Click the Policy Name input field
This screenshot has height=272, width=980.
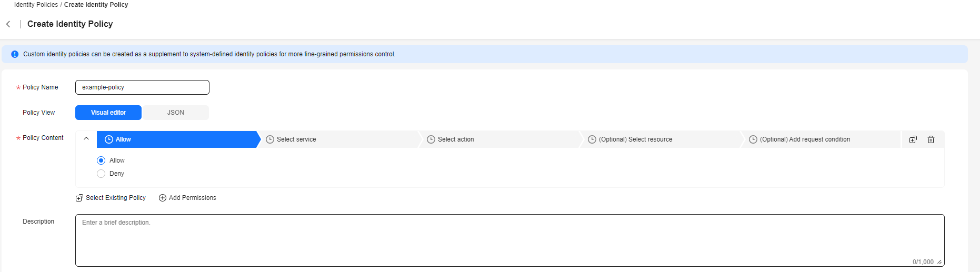tap(142, 87)
